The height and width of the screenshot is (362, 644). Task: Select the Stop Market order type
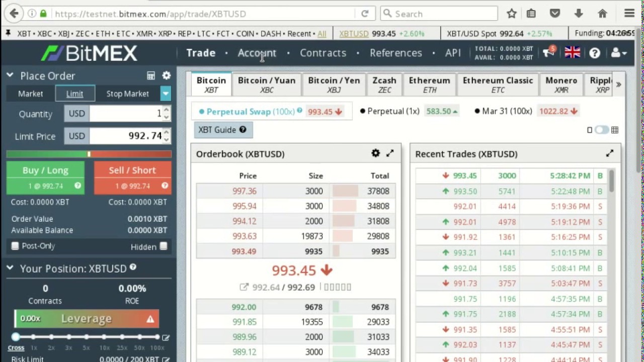128,94
